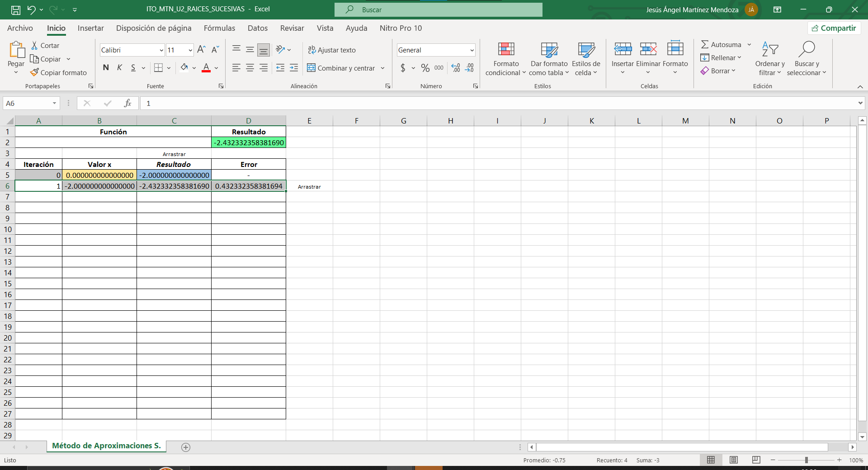Open Disposición de página tab

tap(154, 28)
